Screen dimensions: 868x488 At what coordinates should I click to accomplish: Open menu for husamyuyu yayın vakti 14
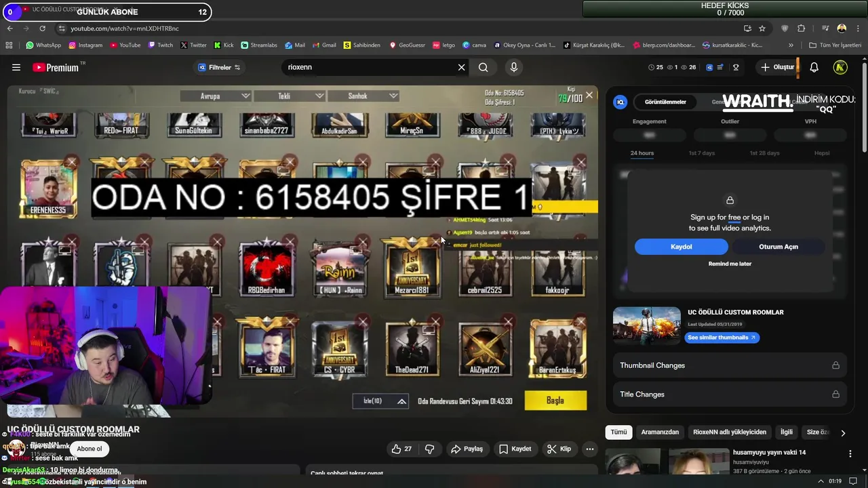(850, 453)
